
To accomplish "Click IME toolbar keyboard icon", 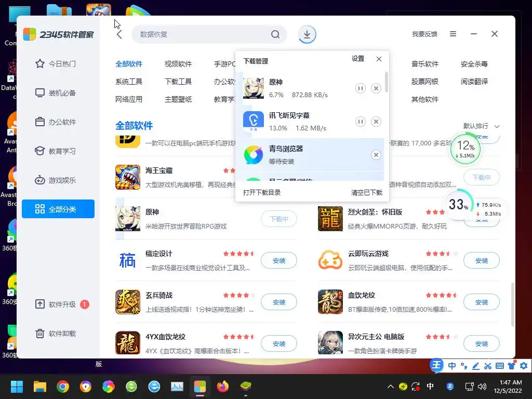I will pos(499,366).
